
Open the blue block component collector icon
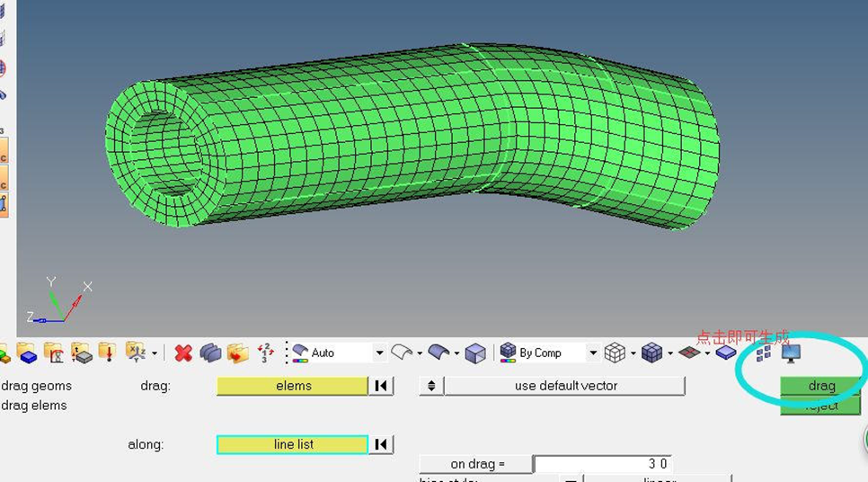(26, 353)
